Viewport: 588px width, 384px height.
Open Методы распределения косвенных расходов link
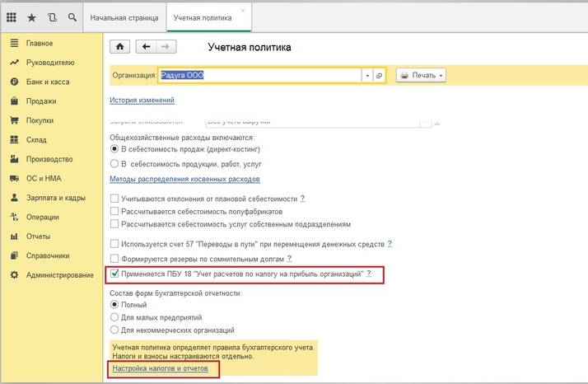click(184, 179)
